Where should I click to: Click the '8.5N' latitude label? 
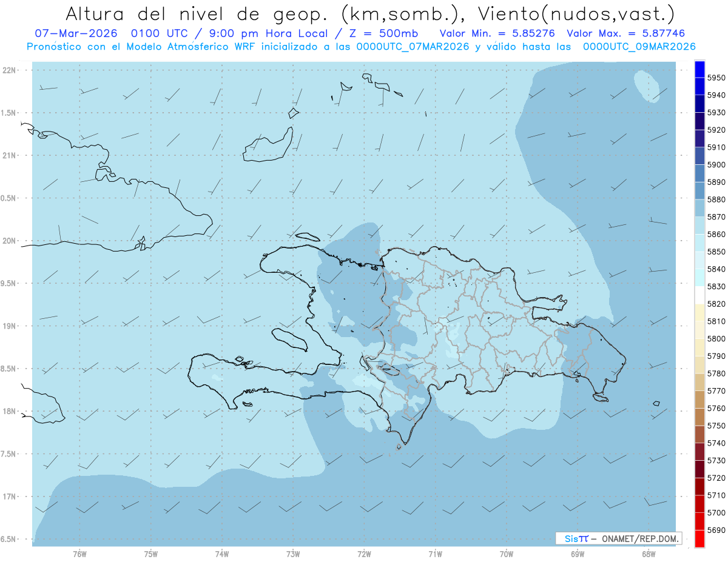tap(8, 369)
